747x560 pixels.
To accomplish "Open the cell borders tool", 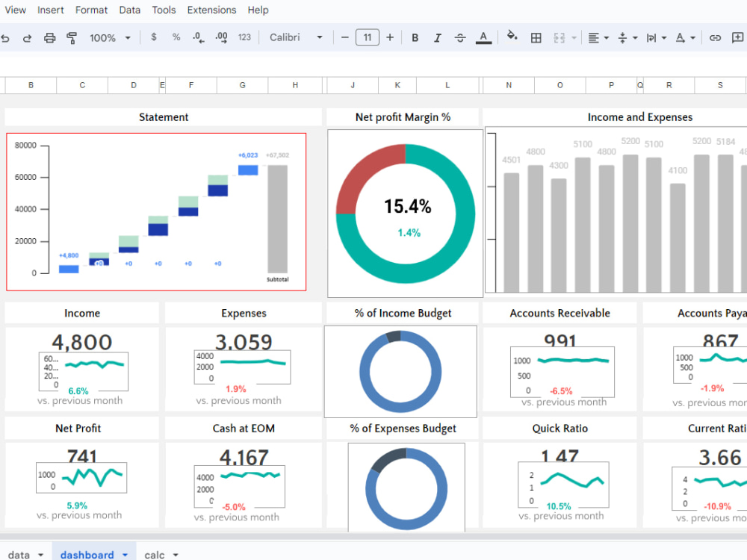I will tap(536, 37).
